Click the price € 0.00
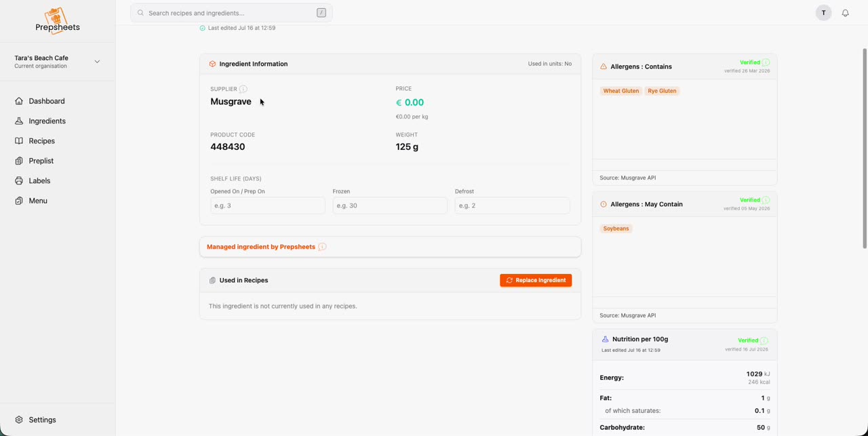The image size is (868, 436). coord(410,102)
